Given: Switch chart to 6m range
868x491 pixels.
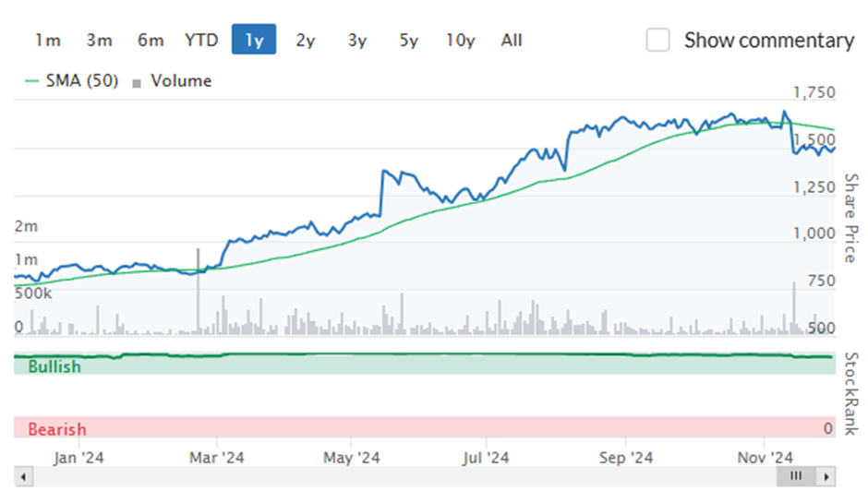Looking at the screenshot, I should 151,40.
